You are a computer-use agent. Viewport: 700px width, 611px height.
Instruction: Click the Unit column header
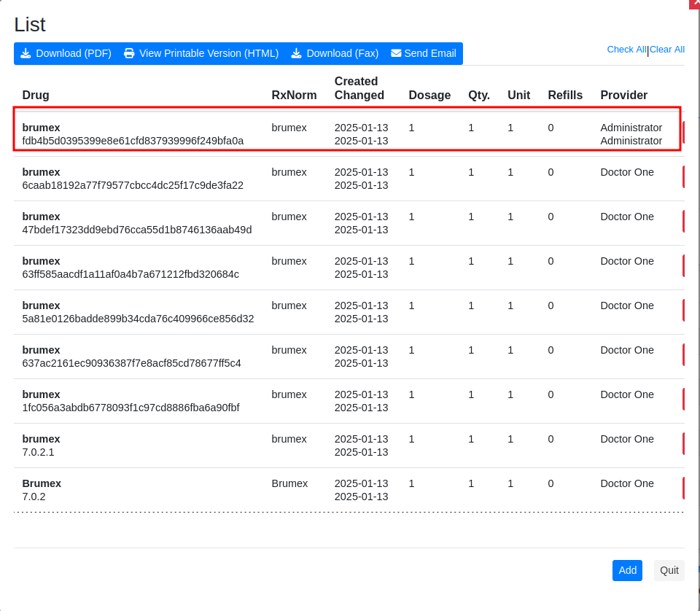(518, 95)
